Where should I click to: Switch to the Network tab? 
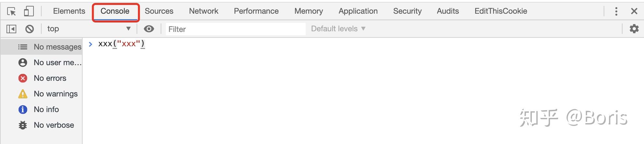[204, 11]
